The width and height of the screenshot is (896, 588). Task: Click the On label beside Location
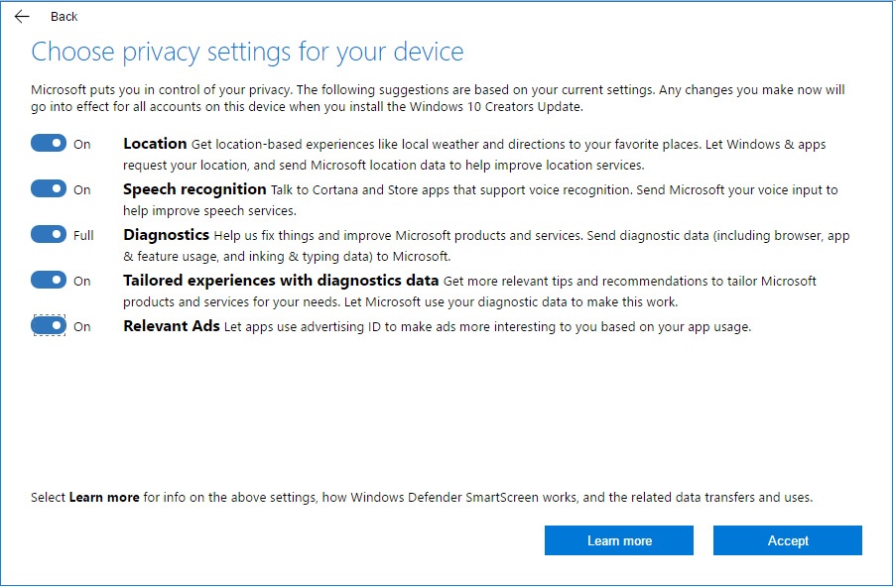tap(82, 143)
